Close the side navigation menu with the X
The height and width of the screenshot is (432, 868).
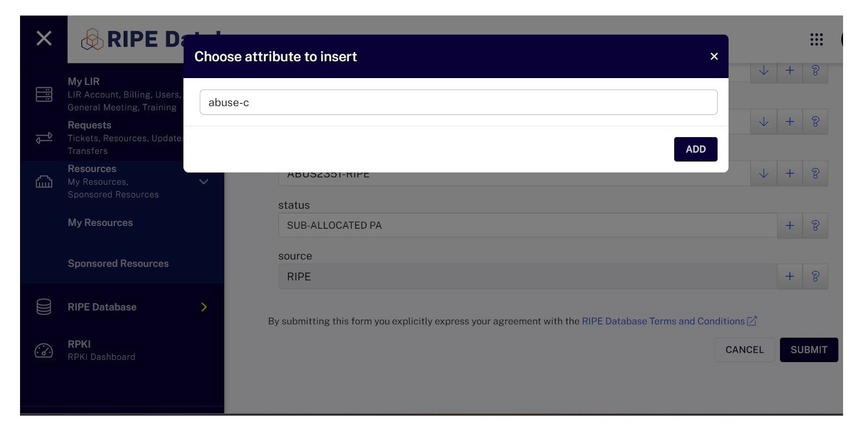(44, 38)
